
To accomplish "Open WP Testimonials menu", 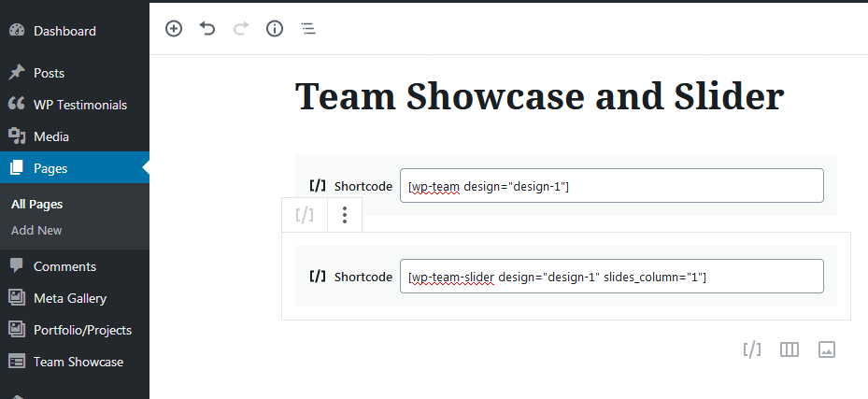I will click(75, 105).
